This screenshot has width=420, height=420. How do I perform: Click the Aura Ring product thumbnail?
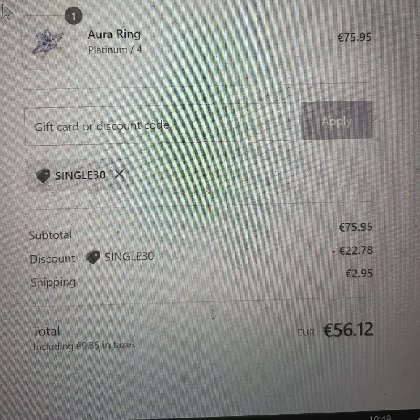[47, 42]
